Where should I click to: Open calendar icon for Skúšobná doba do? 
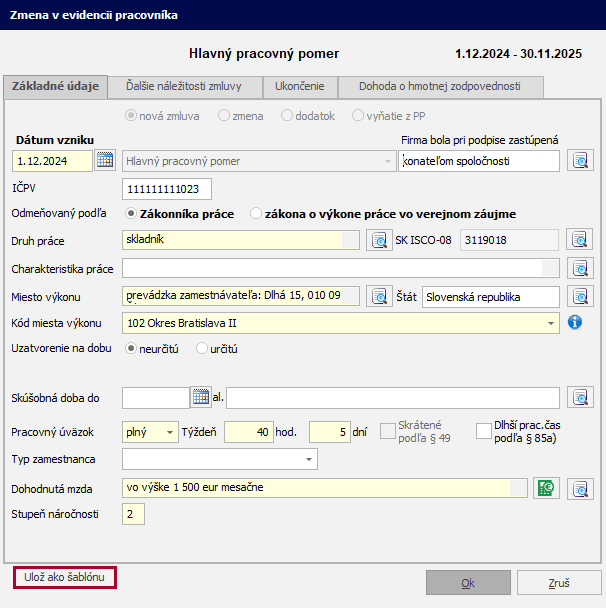(201, 397)
